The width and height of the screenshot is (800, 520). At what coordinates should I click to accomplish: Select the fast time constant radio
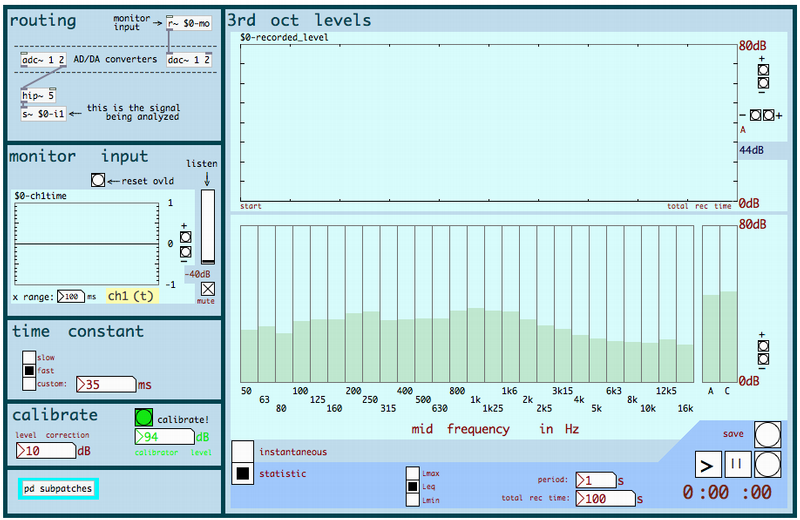[29, 370]
